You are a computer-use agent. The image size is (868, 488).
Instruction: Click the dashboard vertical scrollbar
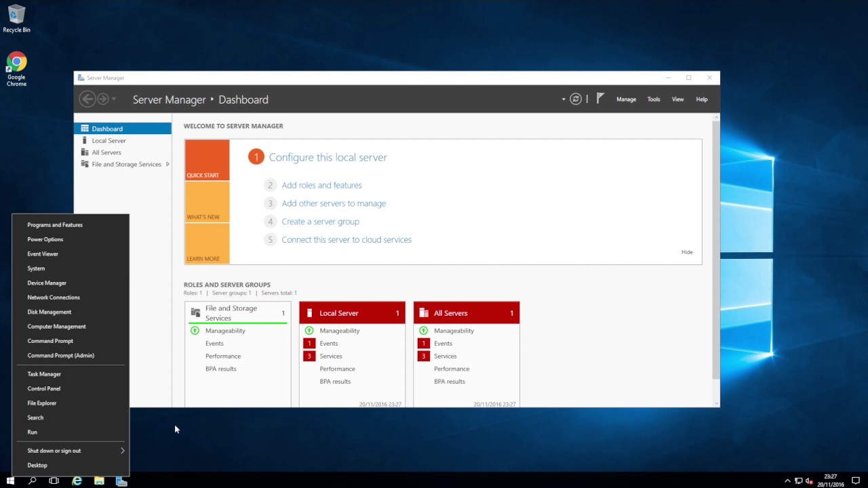[x=715, y=250]
